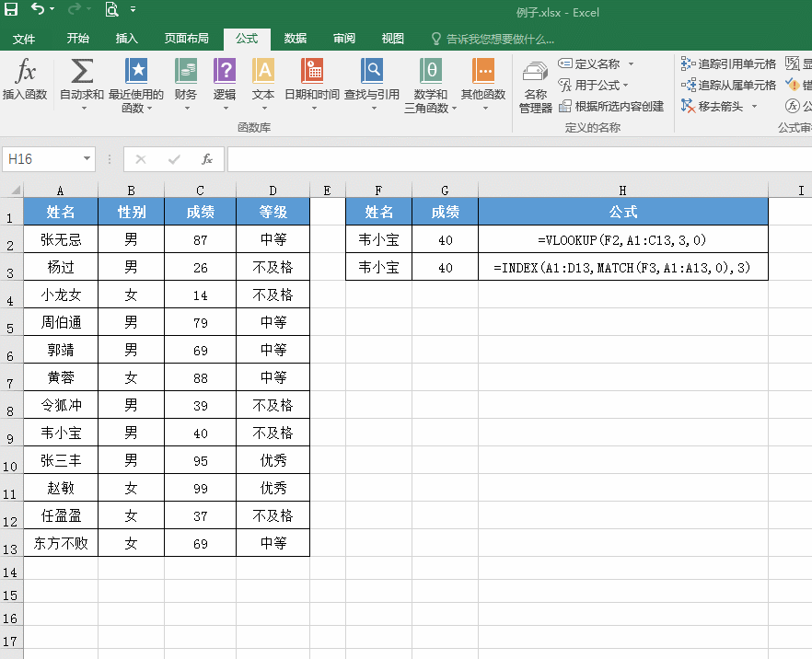This screenshot has width=812, height=659.
Task: Open the Customize Quick Access Toolbar arrow
Action: coord(133,9)
